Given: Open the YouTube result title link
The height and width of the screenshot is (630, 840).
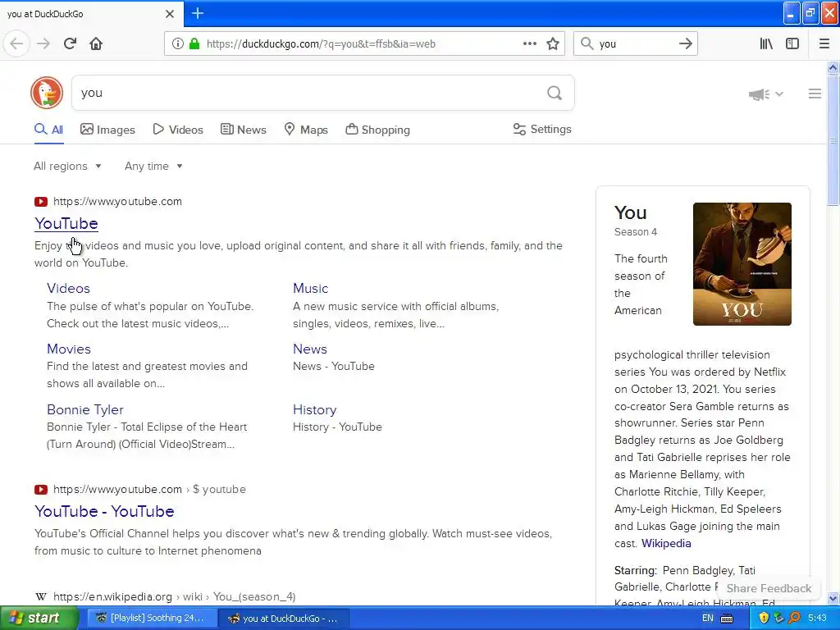Looking at the screenshot, I should (x=66, y=223).
